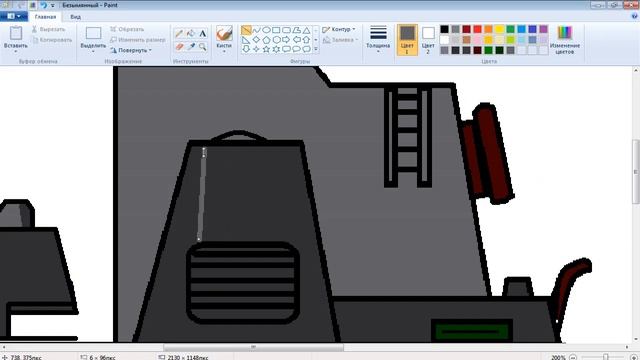640x360 pixels.
Task: Click the zoom slider handle
Action: tap(606, 357)
